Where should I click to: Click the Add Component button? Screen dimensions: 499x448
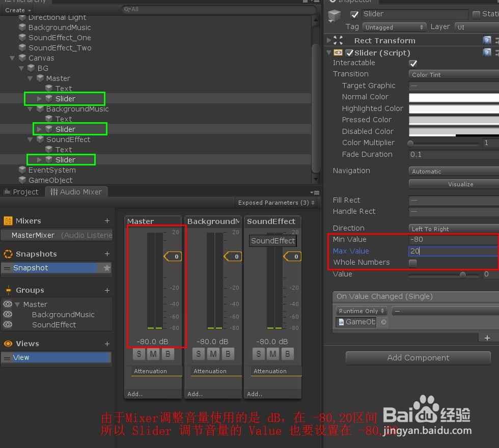(x=418, y=358)
